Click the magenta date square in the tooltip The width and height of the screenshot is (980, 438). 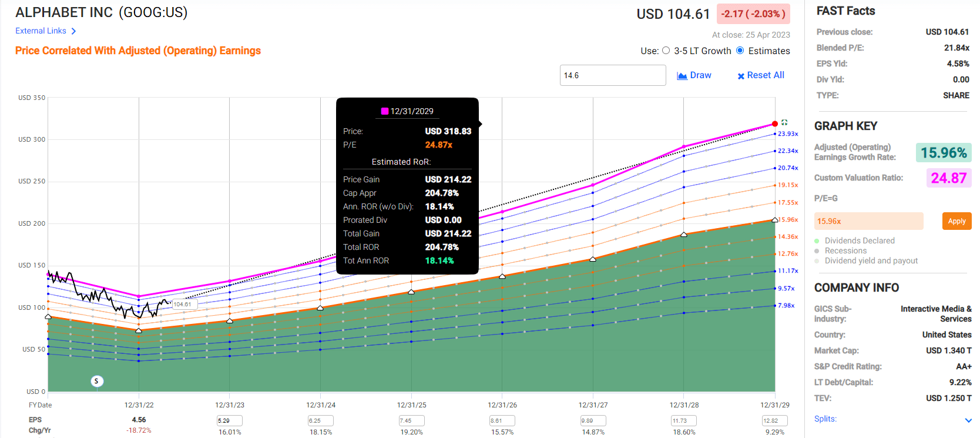pyautogui.click(x=384, y=111)
